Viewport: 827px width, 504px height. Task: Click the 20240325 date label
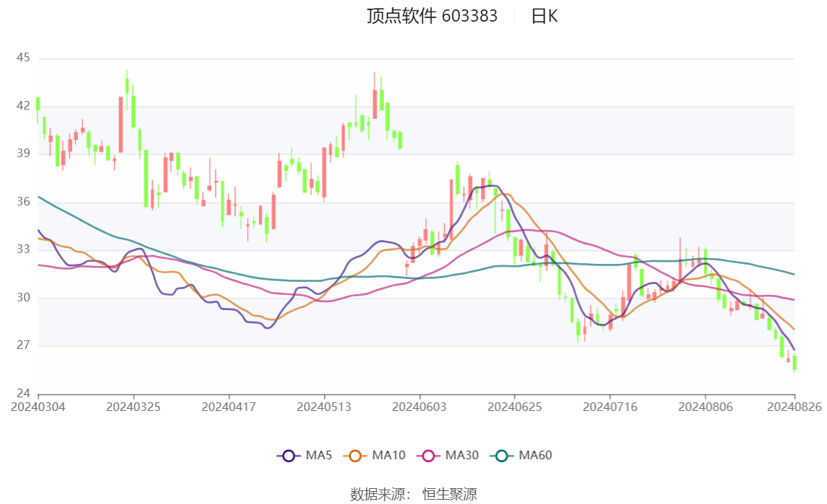pyautogui.click(x=133, y=407)
